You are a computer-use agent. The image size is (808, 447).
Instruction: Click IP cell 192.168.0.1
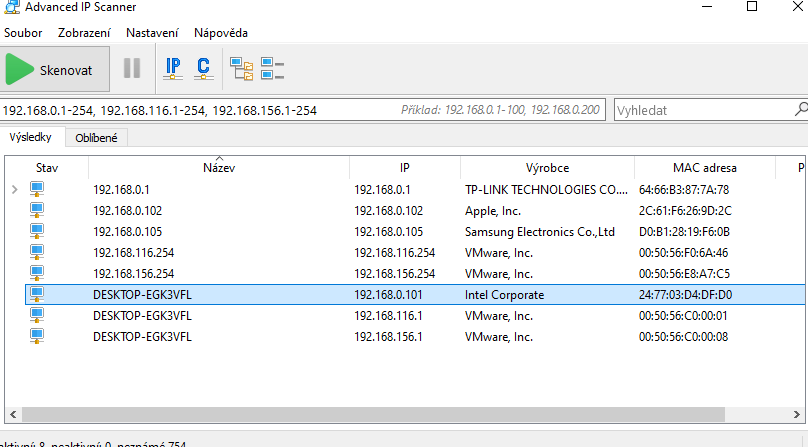point(382,190)
